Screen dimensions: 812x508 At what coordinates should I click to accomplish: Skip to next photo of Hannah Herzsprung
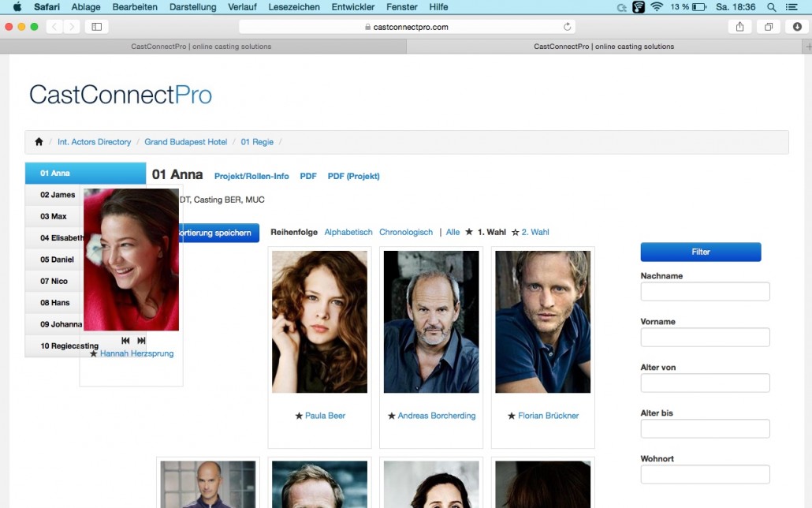pyautogui.click(x=141, y=341)
